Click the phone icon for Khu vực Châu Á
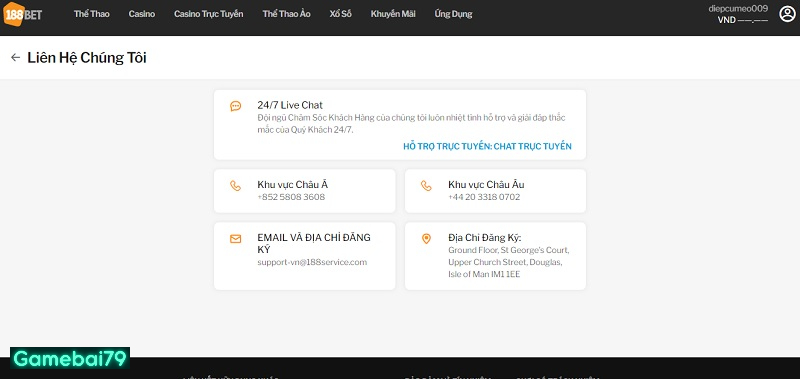Viewport: 800px width, 379px height. [235, 185]
